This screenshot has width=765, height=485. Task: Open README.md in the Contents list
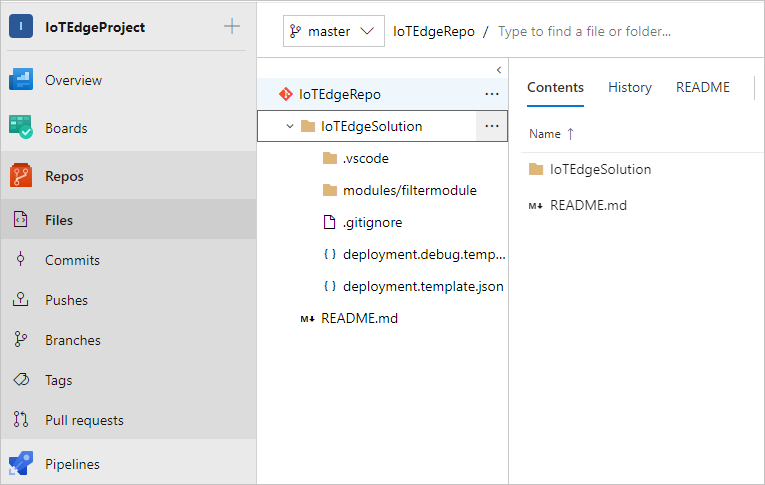tap(588, 205)
